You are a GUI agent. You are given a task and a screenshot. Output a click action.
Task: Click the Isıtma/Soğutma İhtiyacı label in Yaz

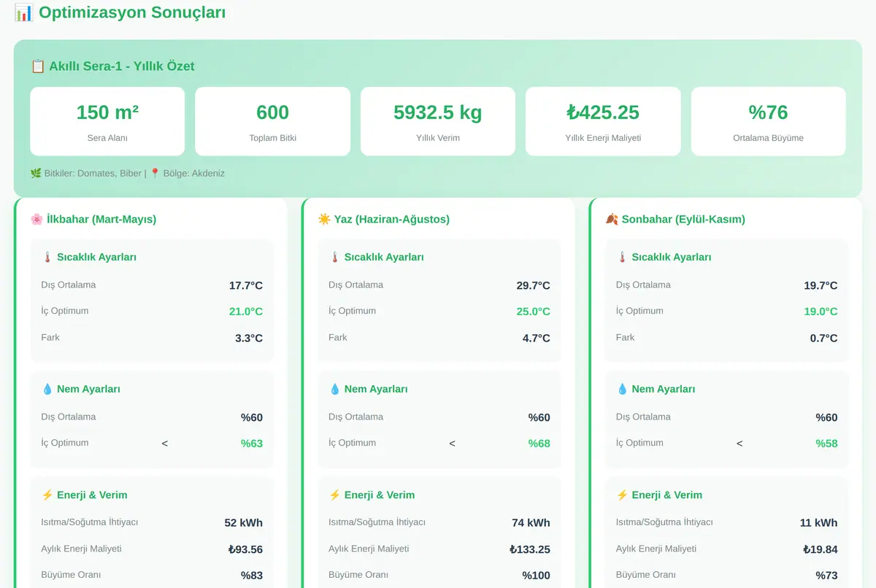[377, 522]
